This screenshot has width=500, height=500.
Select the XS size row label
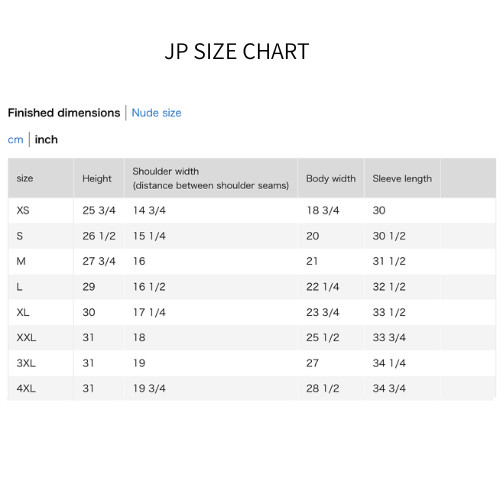(x=23, y=210)
